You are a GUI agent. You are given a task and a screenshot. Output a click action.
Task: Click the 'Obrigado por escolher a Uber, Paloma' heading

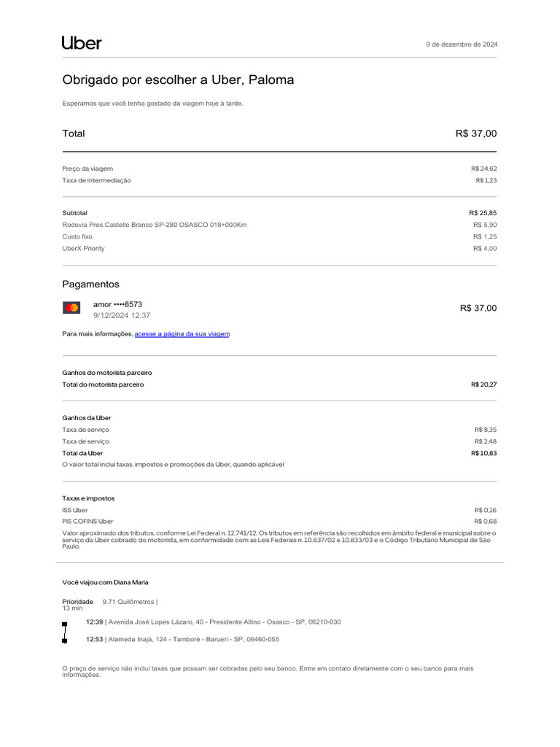pos(178,80)
